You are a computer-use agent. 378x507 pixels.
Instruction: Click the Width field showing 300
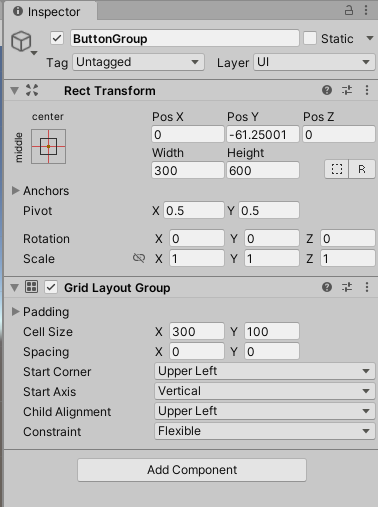(188, 170)
